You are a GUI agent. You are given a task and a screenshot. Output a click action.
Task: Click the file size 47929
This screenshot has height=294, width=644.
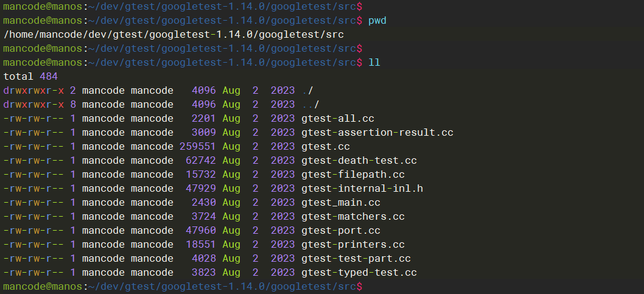coord(201,189)
